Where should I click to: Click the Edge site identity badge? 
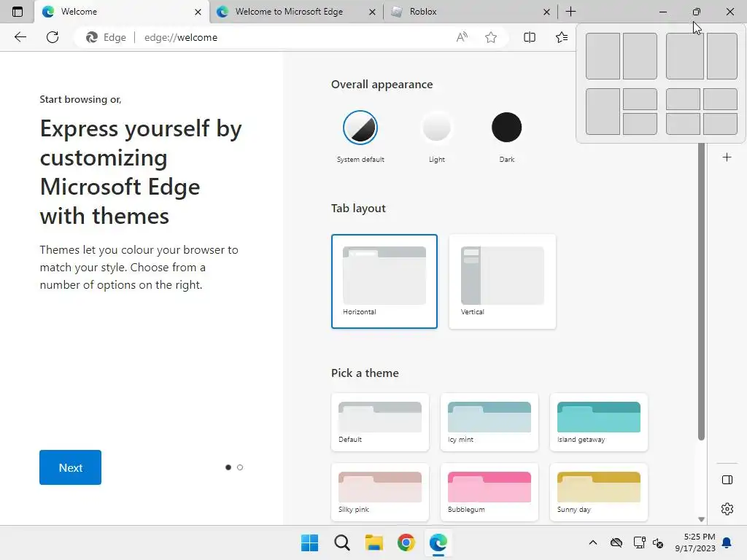tap(106, 37)
